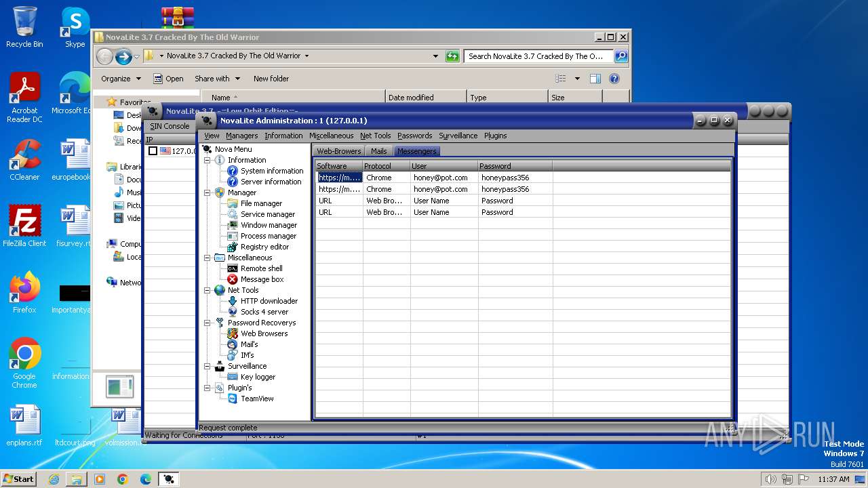Launch FileZilla Client shortcut

click(24, 226)
